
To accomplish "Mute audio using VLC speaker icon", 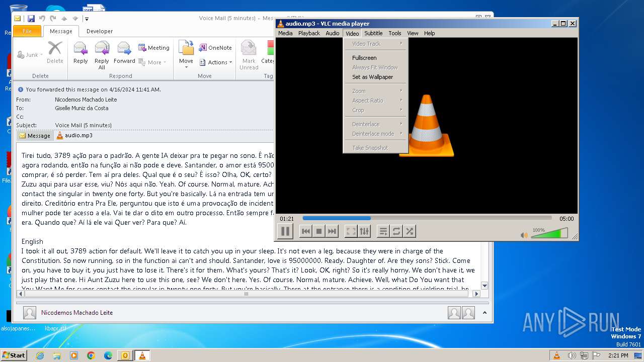I will click(524, 235).
